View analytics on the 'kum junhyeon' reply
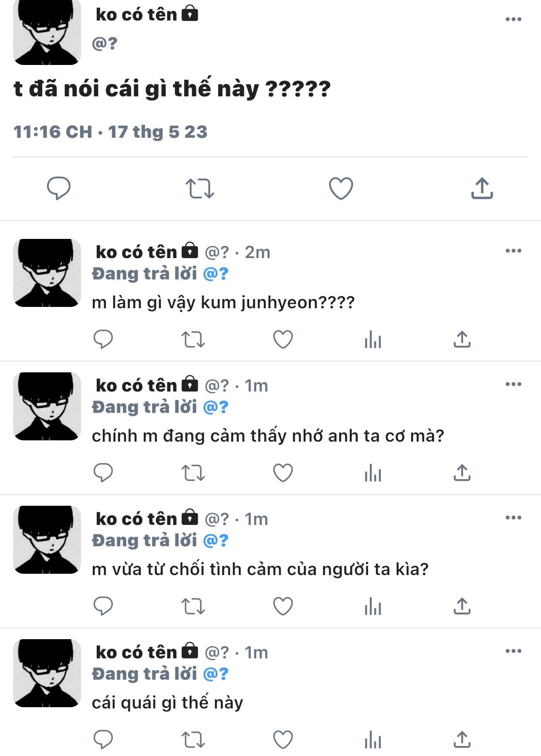The image size is (541, 756). [373, 339]
